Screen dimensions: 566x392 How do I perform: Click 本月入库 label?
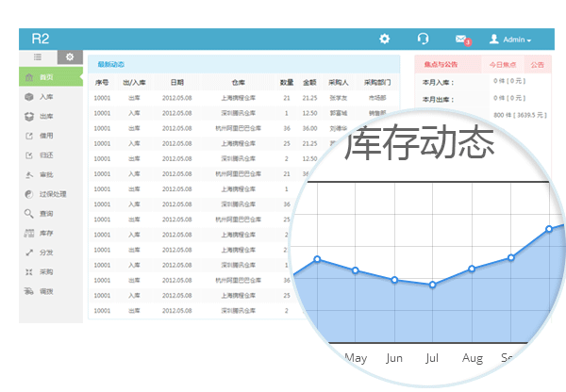pyautogui.click(x=438, y=82)
